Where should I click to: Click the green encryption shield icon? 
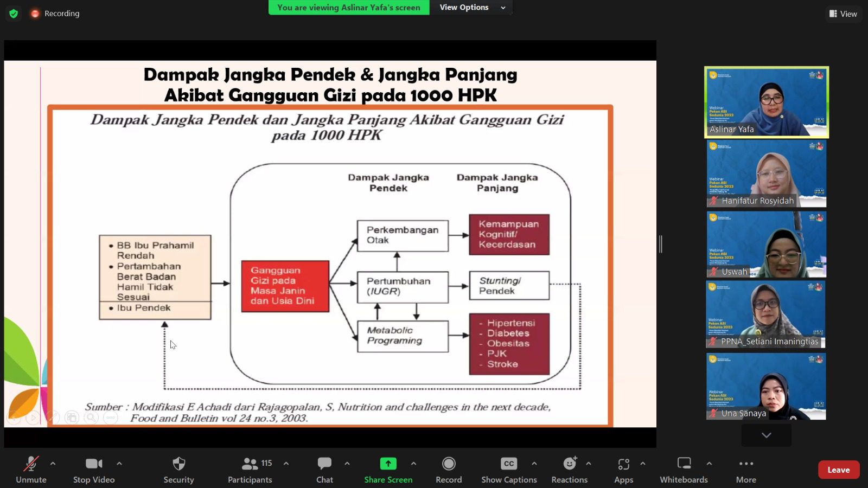click(14, 14)
